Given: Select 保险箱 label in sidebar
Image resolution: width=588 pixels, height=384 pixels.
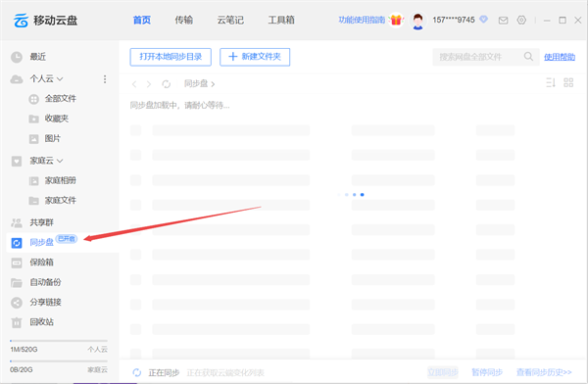Looking at the screenshot, I should click(x=41, y=263).
